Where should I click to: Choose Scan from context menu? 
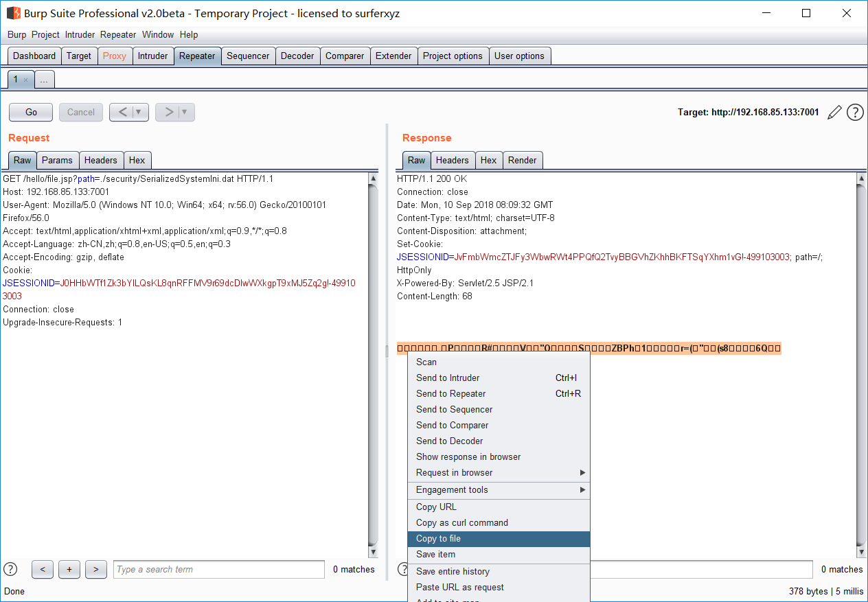499,362
